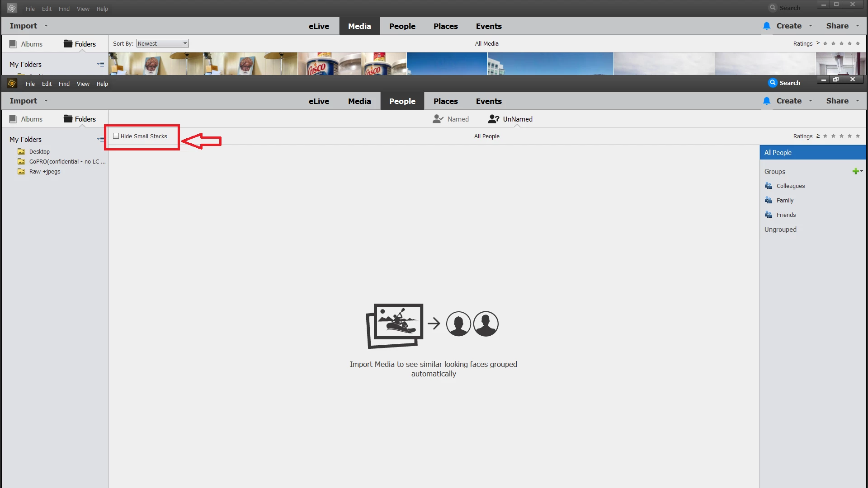Select the Raw +jpegs folder
The height and width of the screenshot is (488, 868).
44,171
